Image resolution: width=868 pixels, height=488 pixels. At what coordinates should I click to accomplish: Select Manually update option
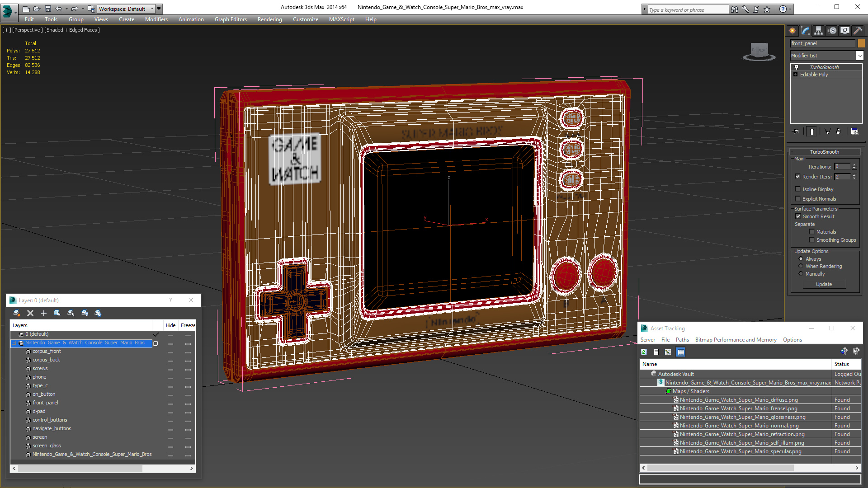pyautogui.click(x=801, y=274)
